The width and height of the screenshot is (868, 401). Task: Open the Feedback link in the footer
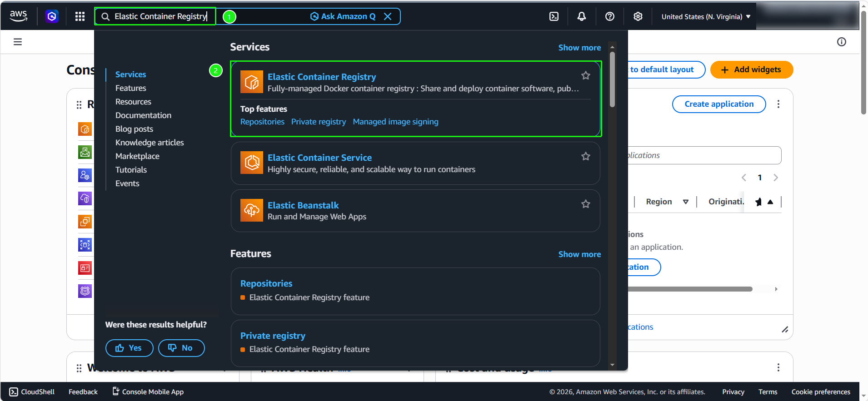click(83, 391)
